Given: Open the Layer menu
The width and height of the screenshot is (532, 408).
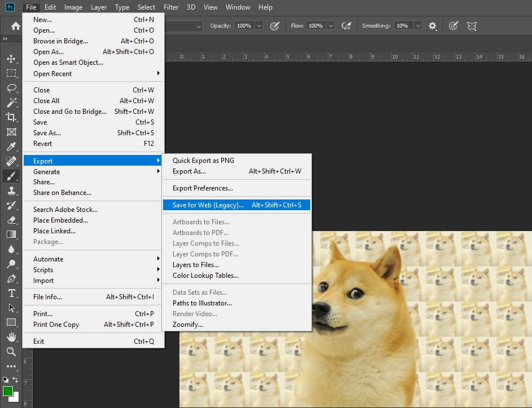Looking at the screenshot, I should 99,7.
